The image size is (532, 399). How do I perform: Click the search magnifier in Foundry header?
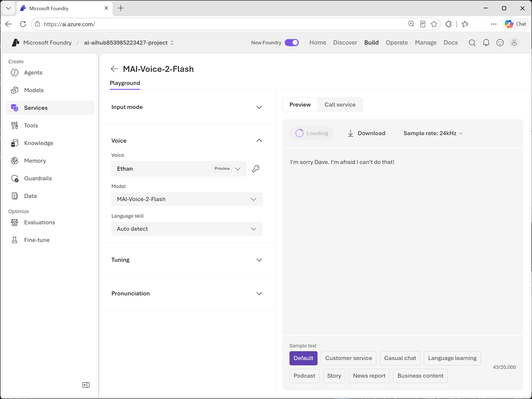(x=472, y=43)
